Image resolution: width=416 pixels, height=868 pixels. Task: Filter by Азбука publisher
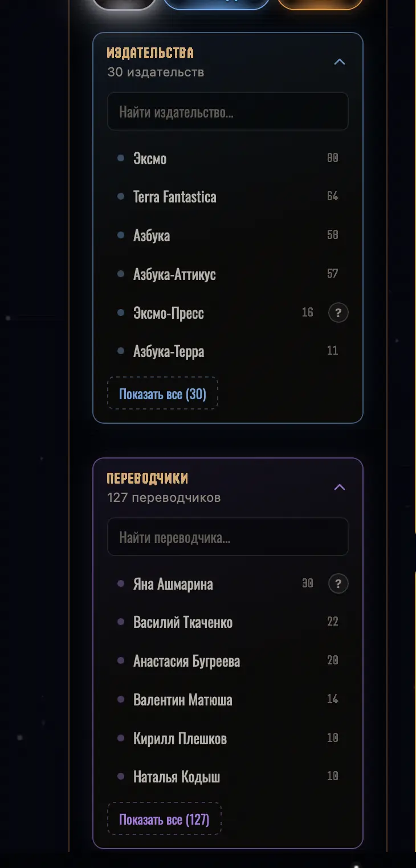(227, 236)
